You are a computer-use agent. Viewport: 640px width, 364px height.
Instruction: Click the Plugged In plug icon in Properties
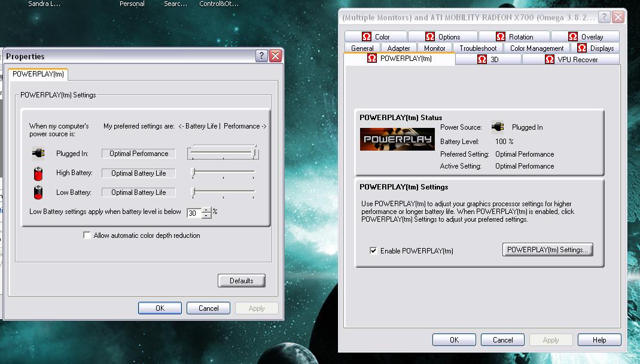pyautogui.click(x=38, y=154)
